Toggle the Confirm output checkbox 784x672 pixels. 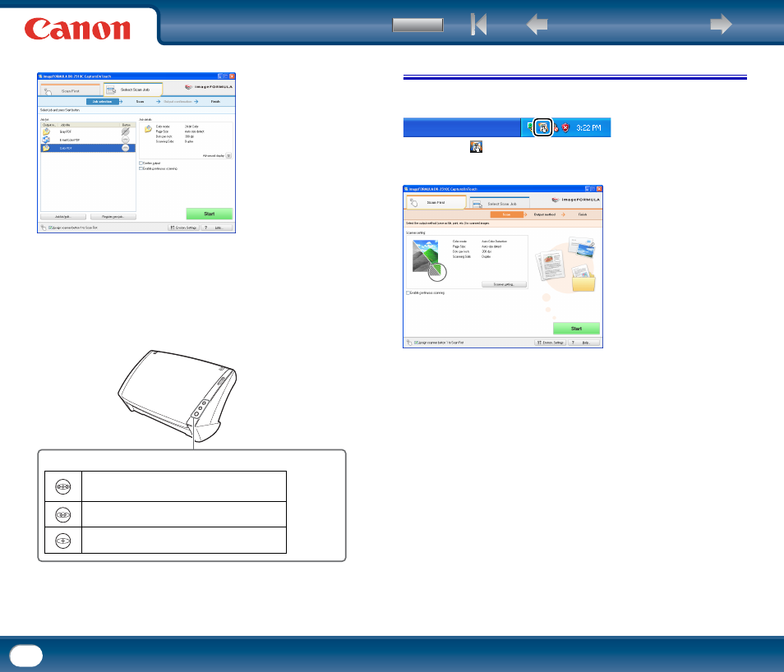pyautogui.click(x=141, y=163)
